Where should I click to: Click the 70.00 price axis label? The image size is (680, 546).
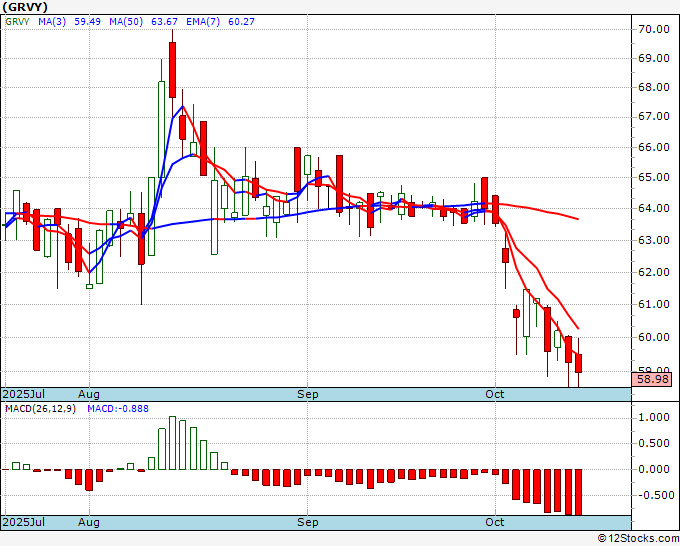(x=654, y=29)
